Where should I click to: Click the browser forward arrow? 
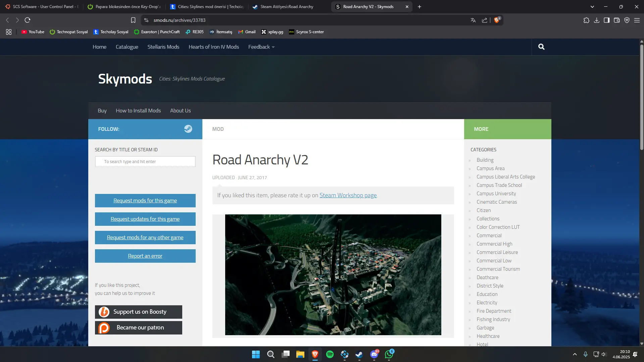[x=17, y=20]
